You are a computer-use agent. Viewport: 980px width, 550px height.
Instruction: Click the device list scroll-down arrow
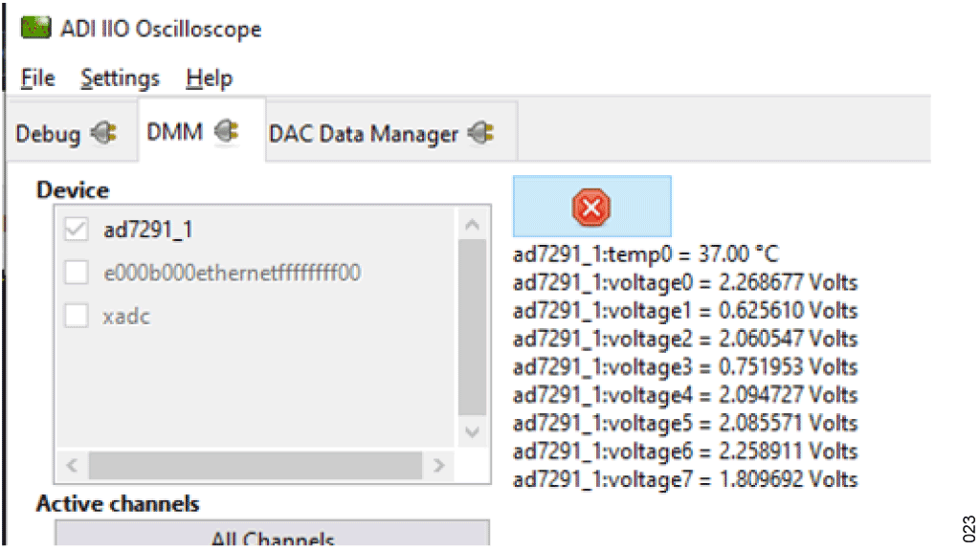[x=473, y=432]
